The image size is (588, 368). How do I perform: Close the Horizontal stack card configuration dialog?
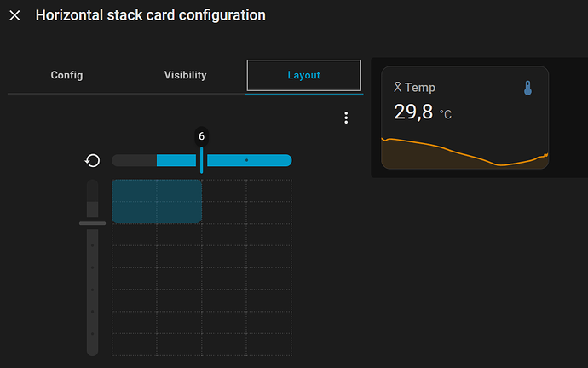[14, 15]
